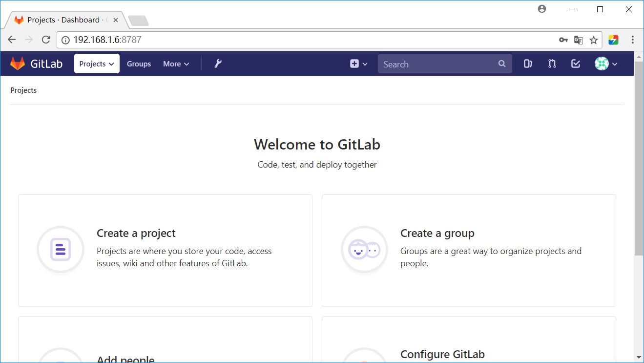Click the Create a group faces icon
Image resolution: width=644 pixels, height=363 pixels.
364,250
